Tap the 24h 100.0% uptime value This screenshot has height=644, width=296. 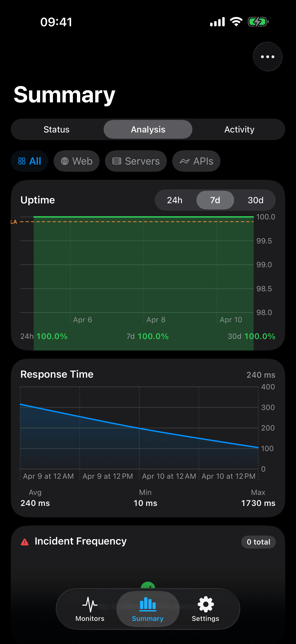tap(44, 336)
